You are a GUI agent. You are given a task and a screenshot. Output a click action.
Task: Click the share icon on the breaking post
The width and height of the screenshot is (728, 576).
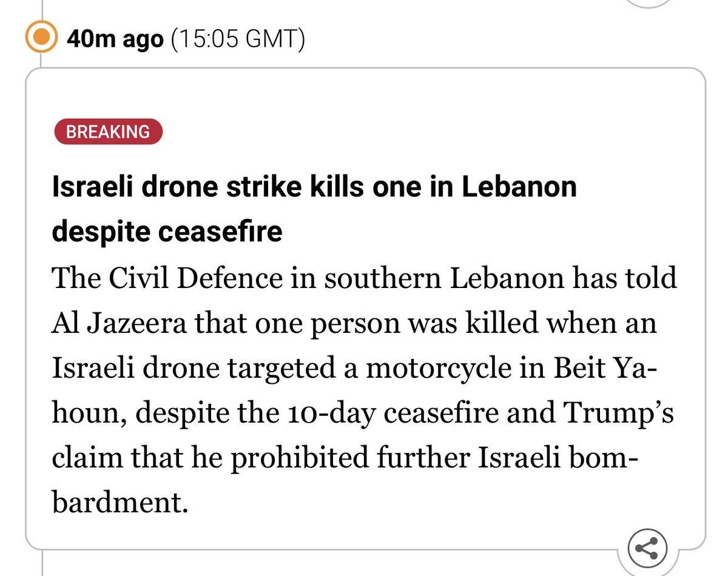coord(646,549)
